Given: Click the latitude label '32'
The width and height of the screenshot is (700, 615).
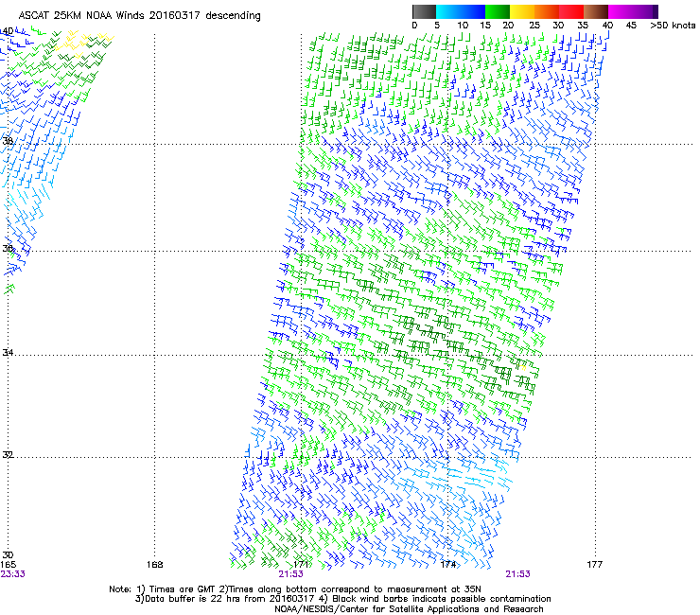Looking at the screenshot, I should pyautogui.click(x=8, y=455).
